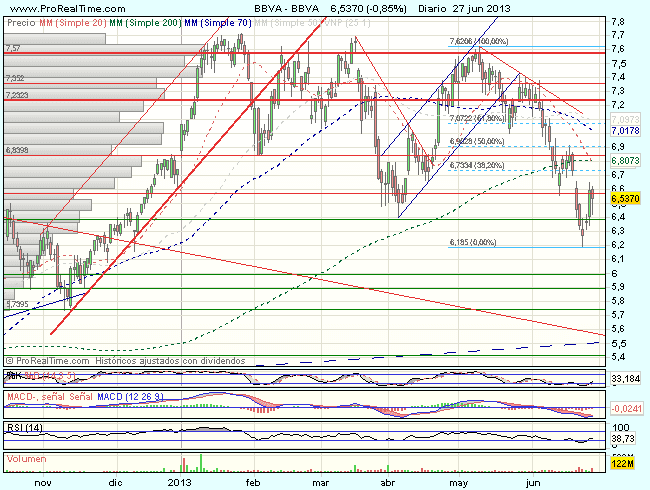
Task: Select the Fibonacci 7,6206 (100,00%) level label
Action: coord(477,42)
